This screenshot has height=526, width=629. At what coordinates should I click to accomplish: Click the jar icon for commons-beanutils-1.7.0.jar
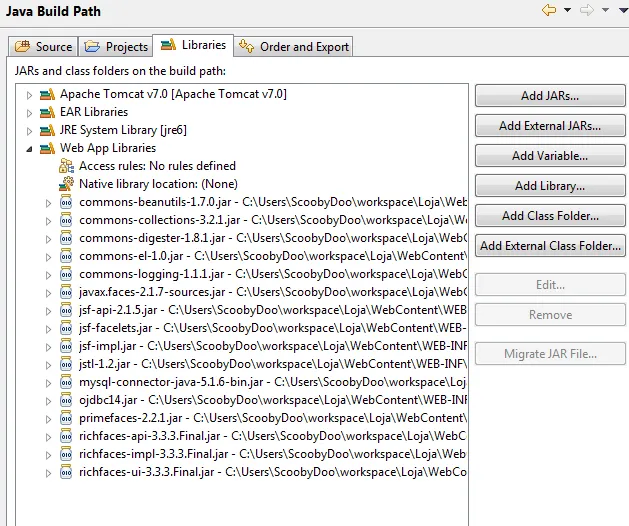(x=66, y=202)
